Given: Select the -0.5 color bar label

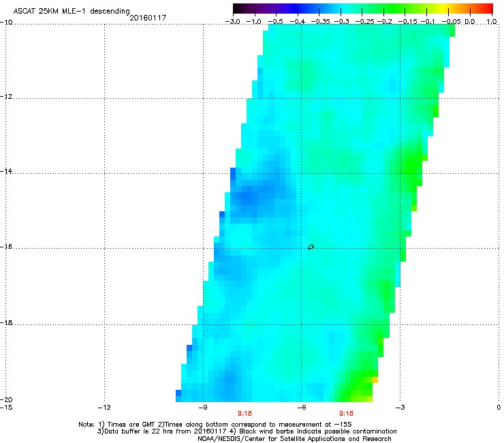Looking at the screenshot, I should (275, 22).
